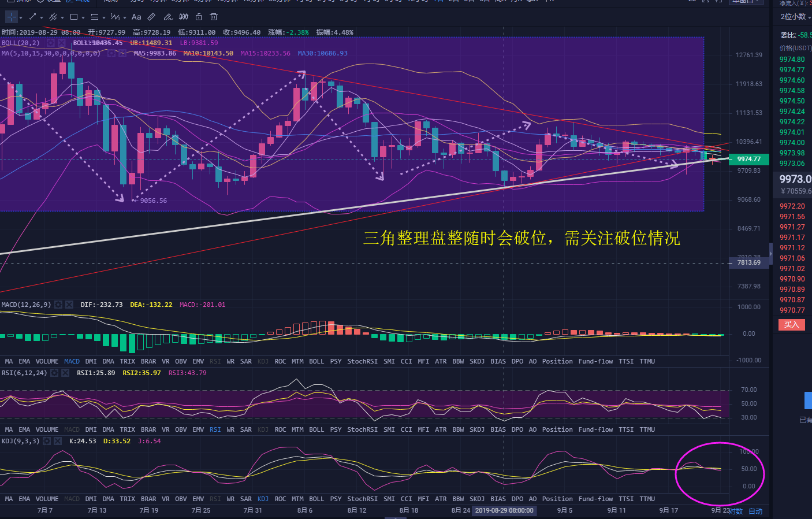Select StochRSI tab in the KDJ panel row
The height and width of the screenshot is (519, 812).
[x=362, y=499]
